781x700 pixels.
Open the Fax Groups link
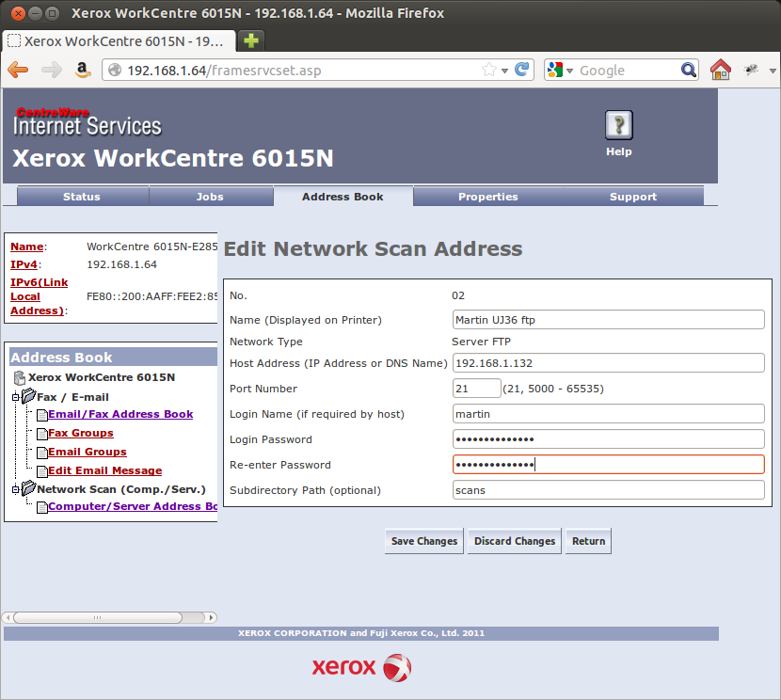(80, 433)
